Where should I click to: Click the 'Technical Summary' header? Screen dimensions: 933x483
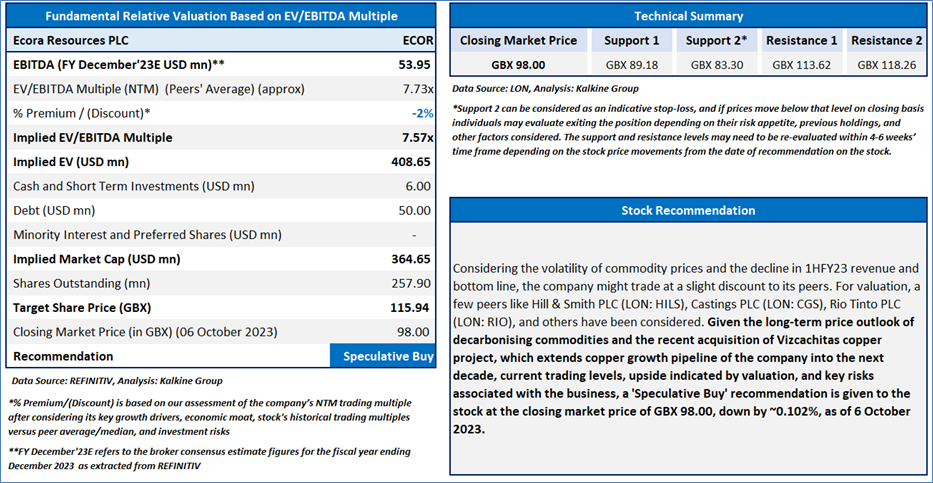point(688,16)
